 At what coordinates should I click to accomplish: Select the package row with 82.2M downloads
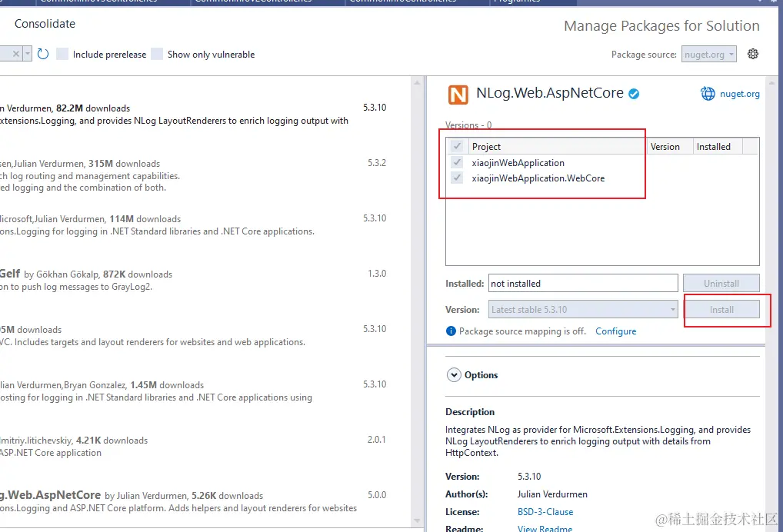click(x=205, y=115)
